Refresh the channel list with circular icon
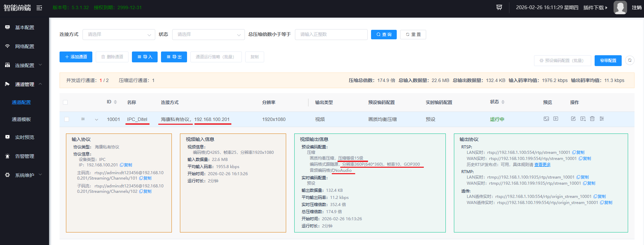This screenshot has width=644, height=245. (x=630, y=60)
